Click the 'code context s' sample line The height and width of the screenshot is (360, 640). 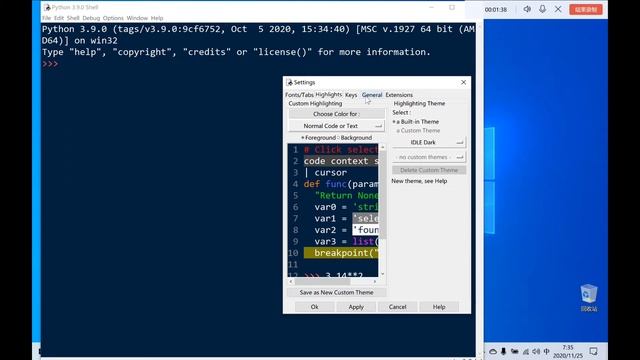coord(341,161)
